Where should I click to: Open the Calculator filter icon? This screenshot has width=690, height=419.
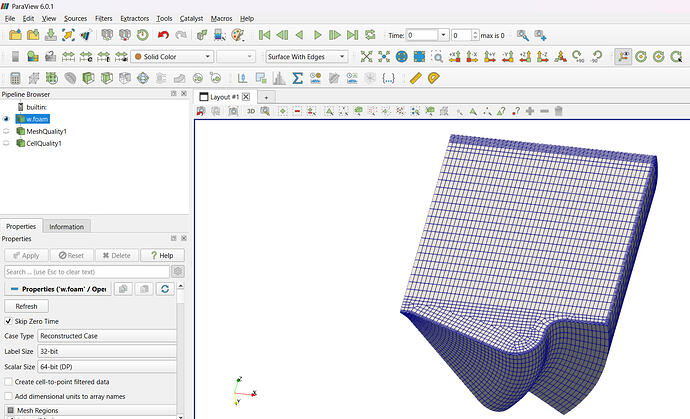15,78
